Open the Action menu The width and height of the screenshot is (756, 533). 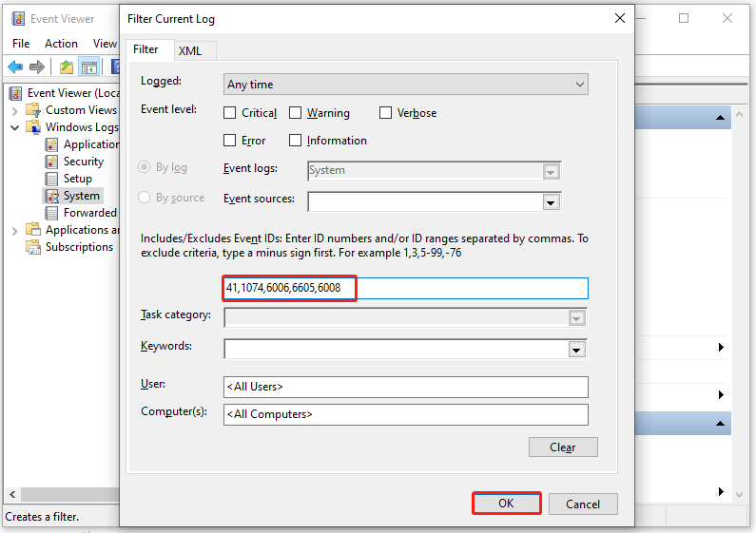61,43
